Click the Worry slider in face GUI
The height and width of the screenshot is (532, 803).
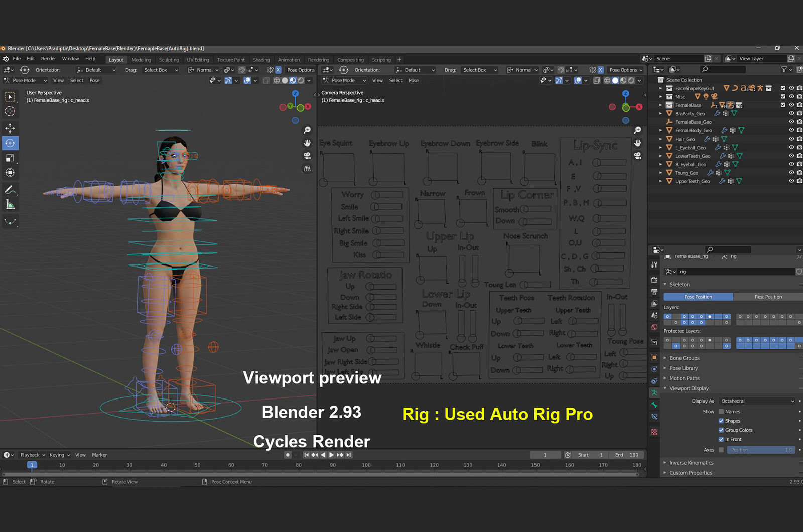tap(387, 195)
